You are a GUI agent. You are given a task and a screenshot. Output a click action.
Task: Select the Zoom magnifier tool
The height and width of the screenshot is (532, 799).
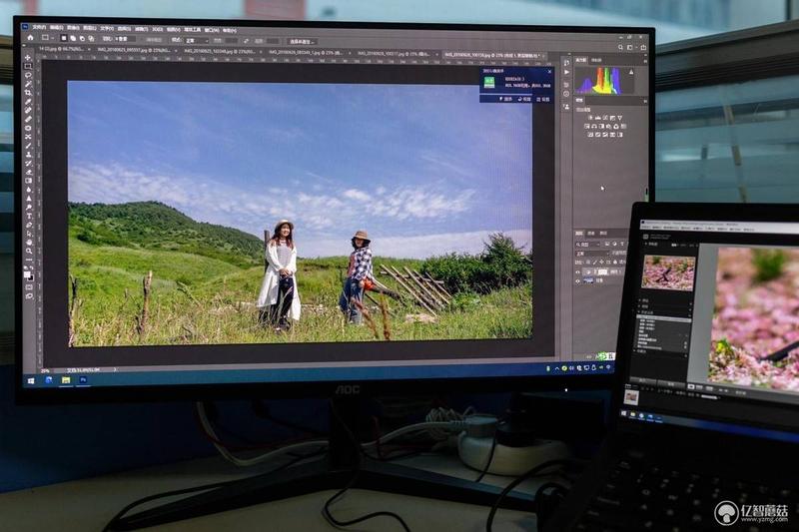click(29, 251)
